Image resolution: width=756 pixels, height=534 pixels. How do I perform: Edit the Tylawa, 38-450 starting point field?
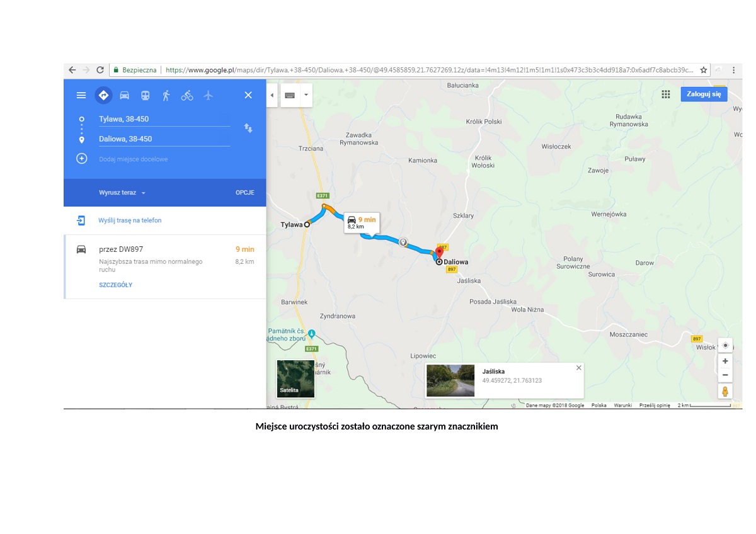pos(164,119)
